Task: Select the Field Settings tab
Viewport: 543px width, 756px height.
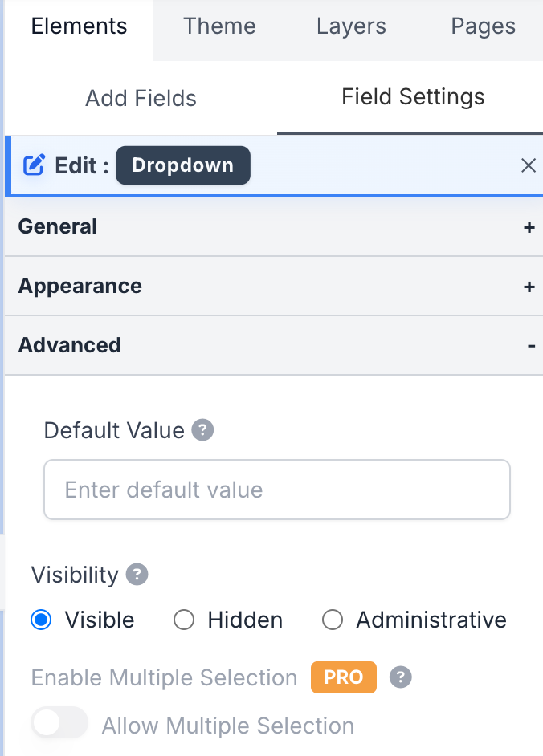Action: (x=413, y=98)
